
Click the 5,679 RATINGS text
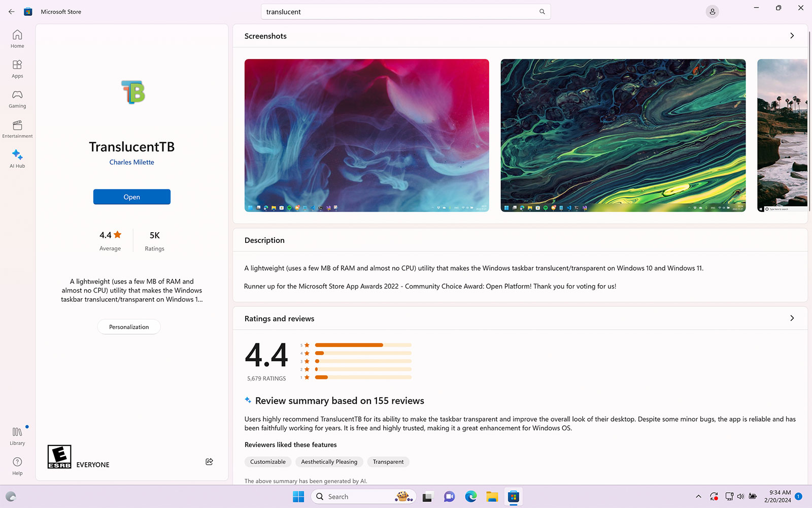point(266,378)
